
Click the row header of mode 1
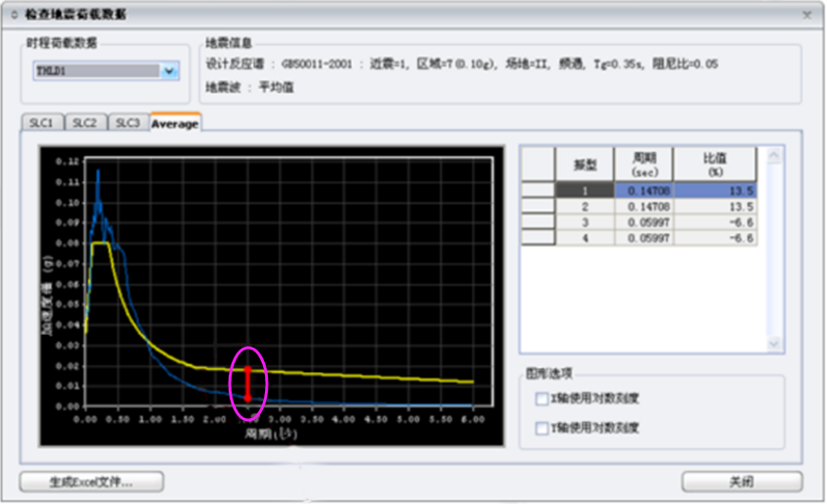[x=538, y=190]
